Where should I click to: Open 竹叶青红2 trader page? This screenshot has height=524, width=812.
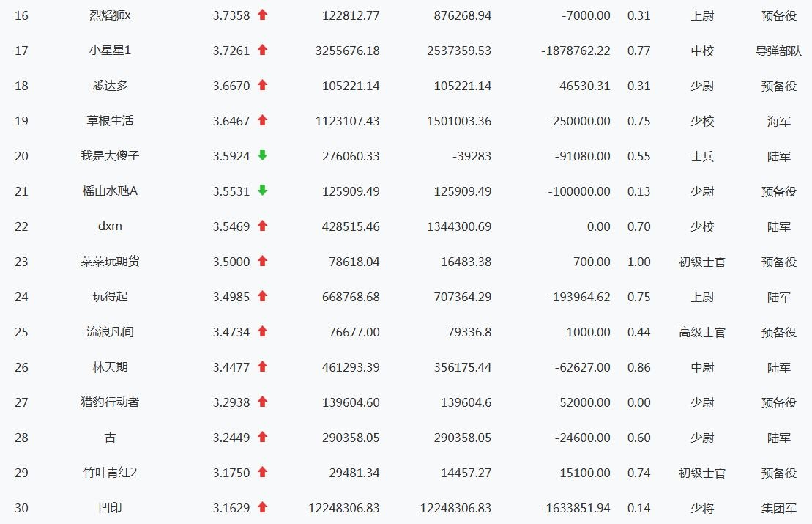click(110, 473)
